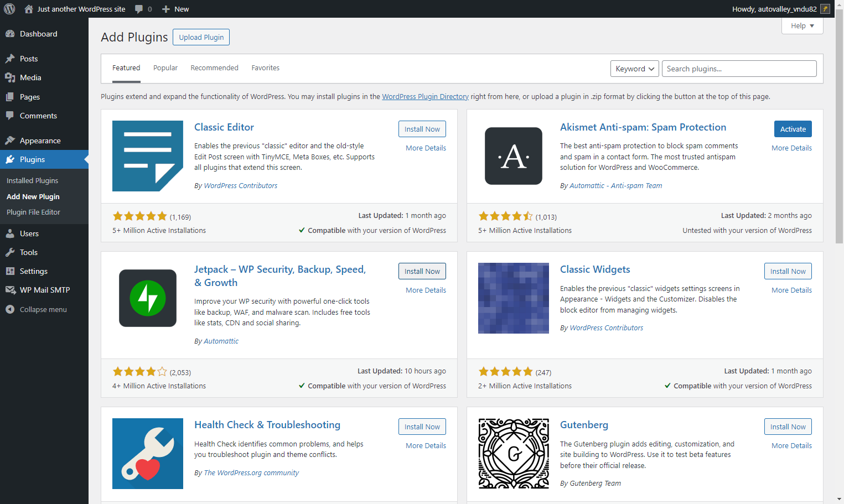
Task: Click the WP Mail SMTP envelope icon
Action: click(10, 290)
